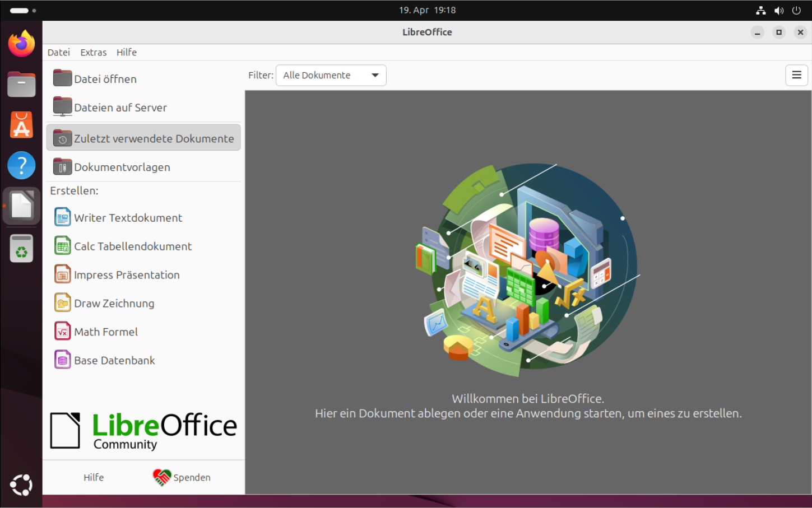Open the trash in the dock
812x508 pixels.
click(21, 249)
